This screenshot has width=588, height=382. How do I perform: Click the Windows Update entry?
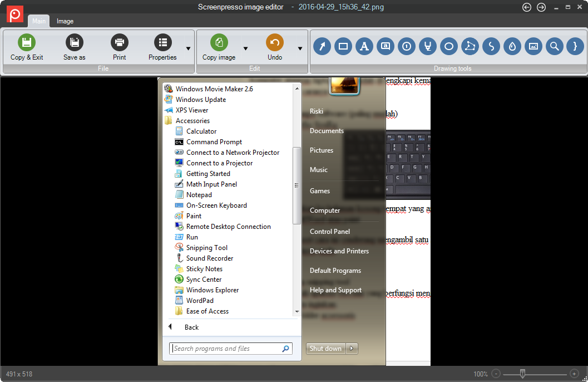point(201,100)
